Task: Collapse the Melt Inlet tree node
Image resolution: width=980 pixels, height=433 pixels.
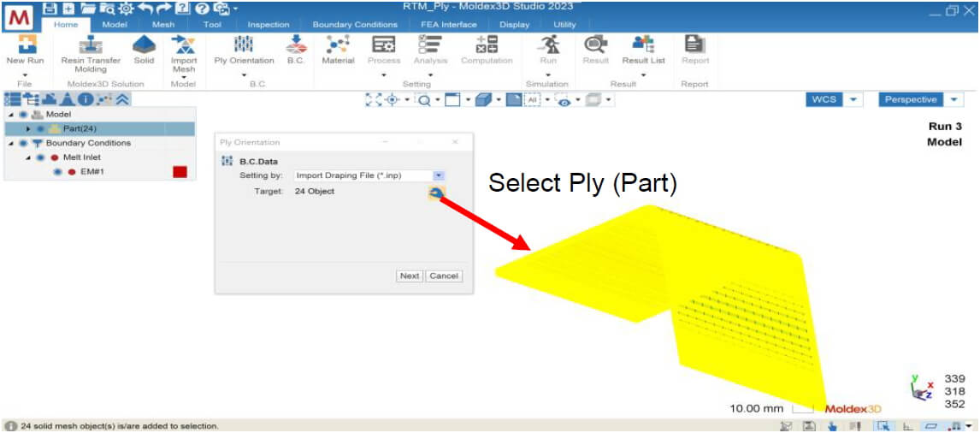Action: click(x=29, y=157)
